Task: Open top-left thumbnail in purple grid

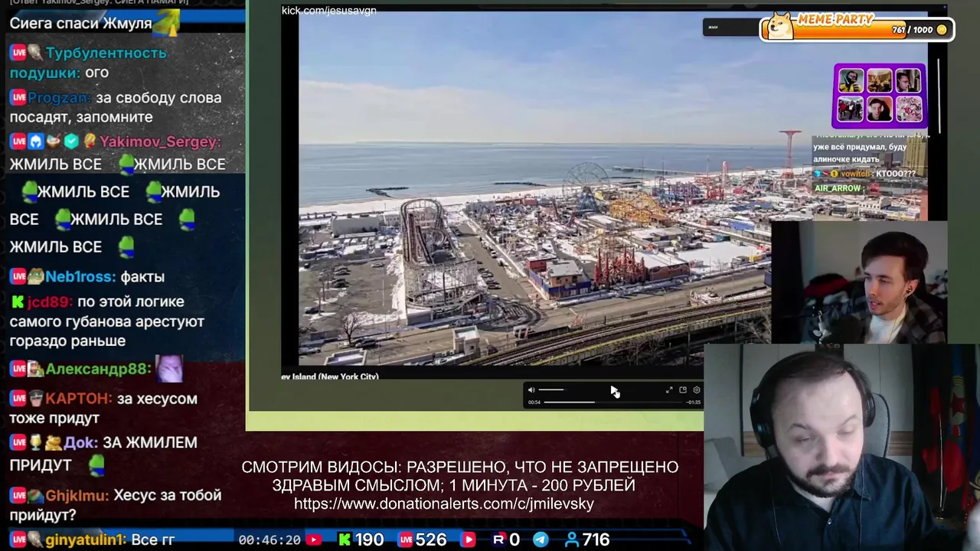Action: (x=851, y=81)
